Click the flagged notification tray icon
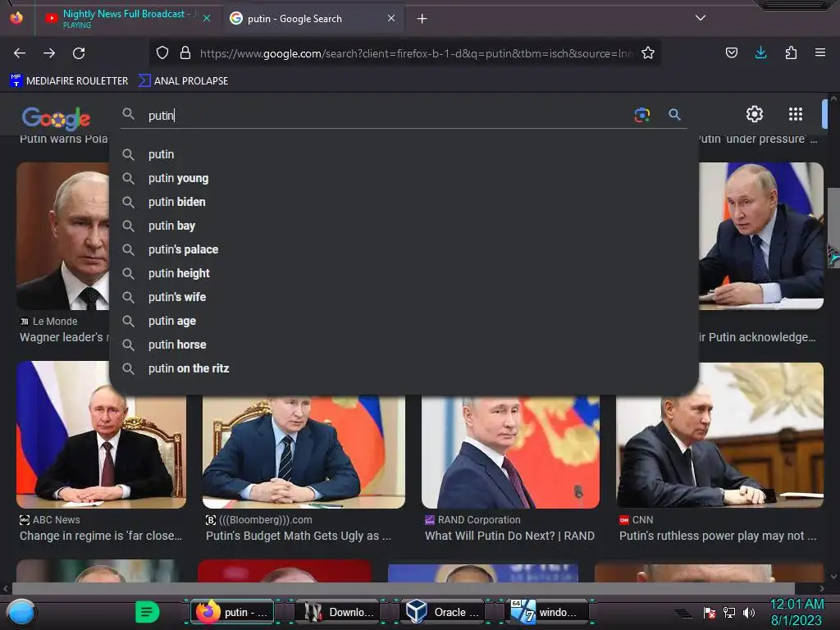 (710, 612)
